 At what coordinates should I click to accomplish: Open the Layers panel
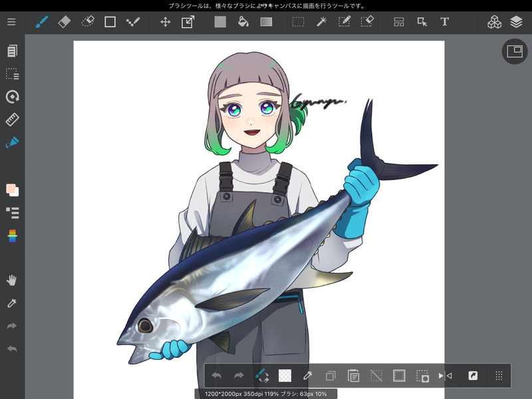click(x=516, y=22)
